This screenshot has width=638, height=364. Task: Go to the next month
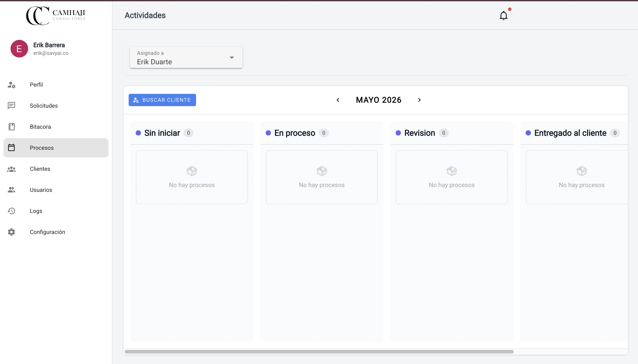[x=419, y=100]
